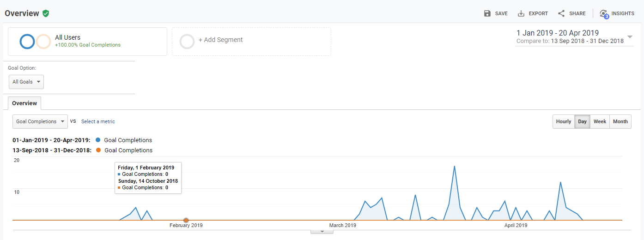This screenshot has width=644, height=240.
Task: Click the Select a metric link
Action: pyautogui.click(x=98, y=121)
